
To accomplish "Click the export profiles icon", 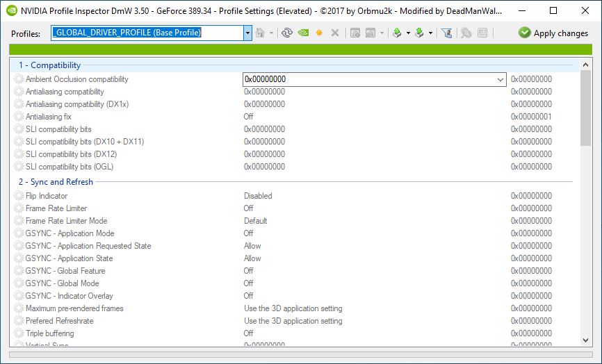I will click(397, 33).
